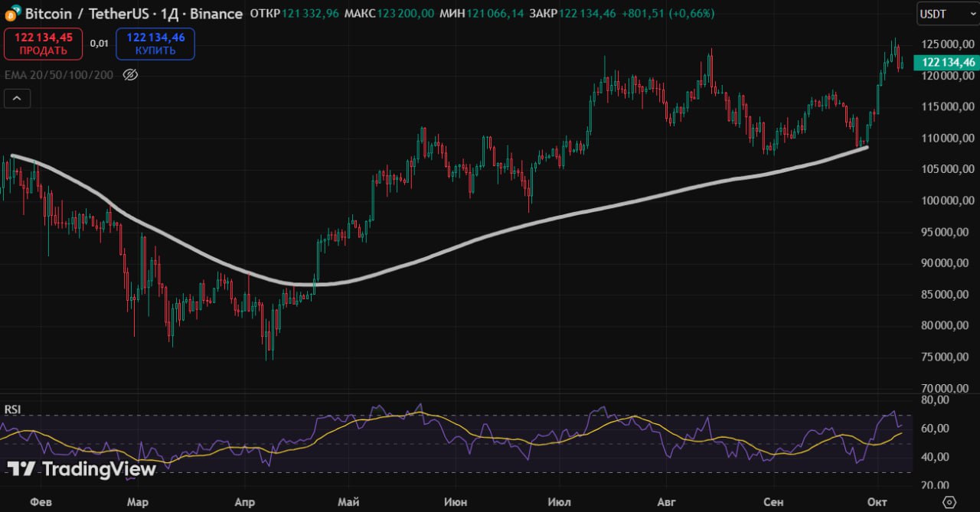Click the Май label on the time axis
This screenshot has height=512, width=980.
pyautogui.click(x=348, y=502)
